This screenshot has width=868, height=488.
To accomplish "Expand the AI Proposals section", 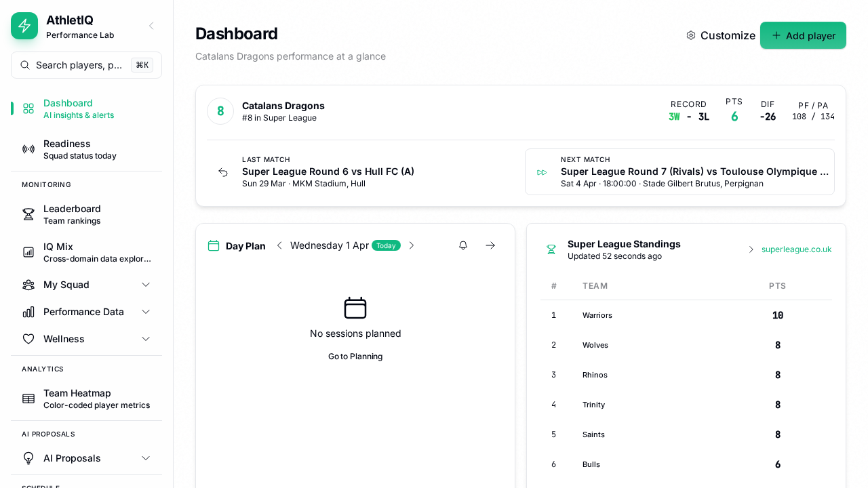I will 146,458.
